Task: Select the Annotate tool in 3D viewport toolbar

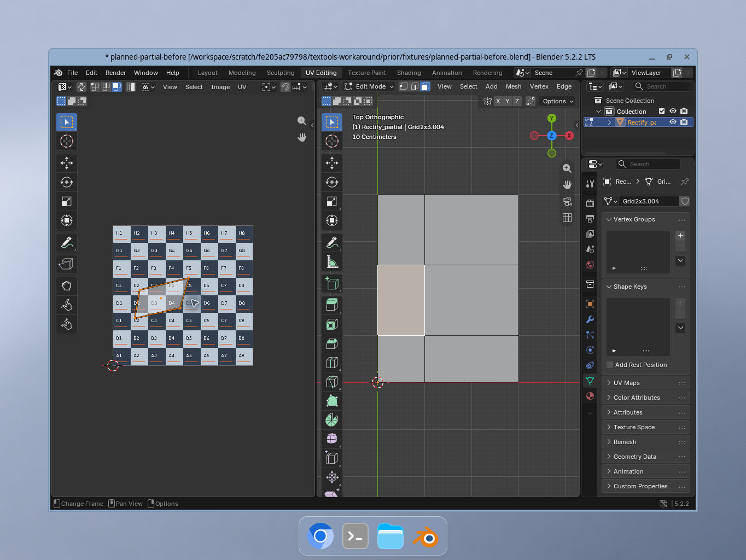Action: pyautogui.click(x=332, y=242)
